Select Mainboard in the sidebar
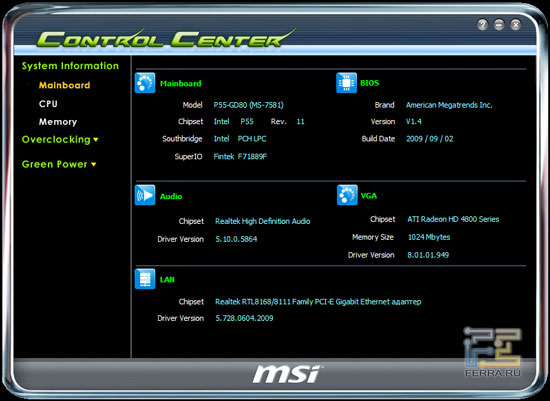 [x=65, y=85]
